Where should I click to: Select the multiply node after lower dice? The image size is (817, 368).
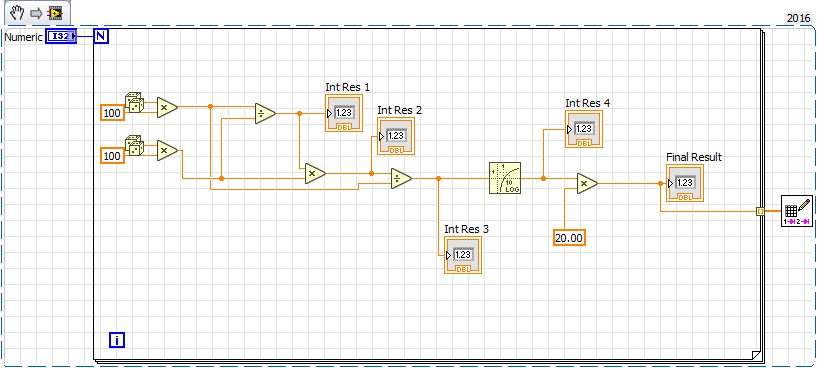tap(167, 151)
